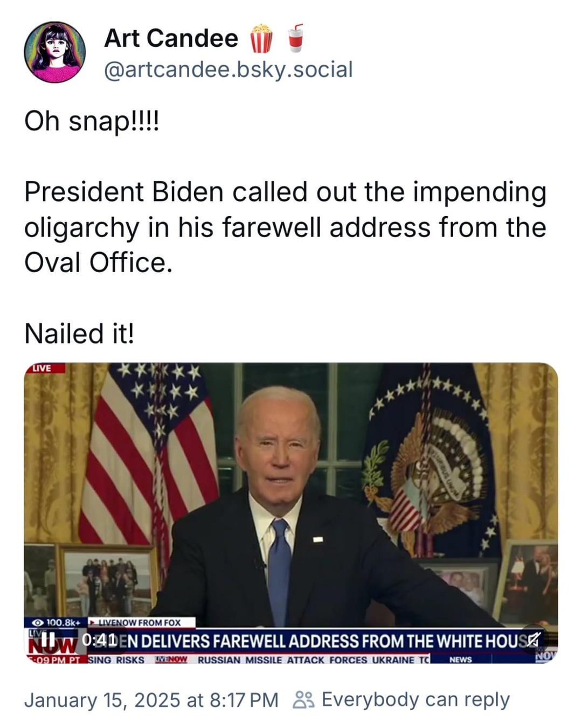The image size is (582, 728).
Task: Click the "Nailed it!" text line
Action: click(79, 334)
